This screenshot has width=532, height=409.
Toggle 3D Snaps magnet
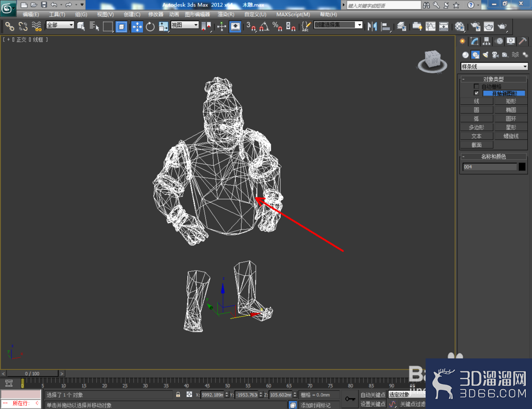click(251, 26)
